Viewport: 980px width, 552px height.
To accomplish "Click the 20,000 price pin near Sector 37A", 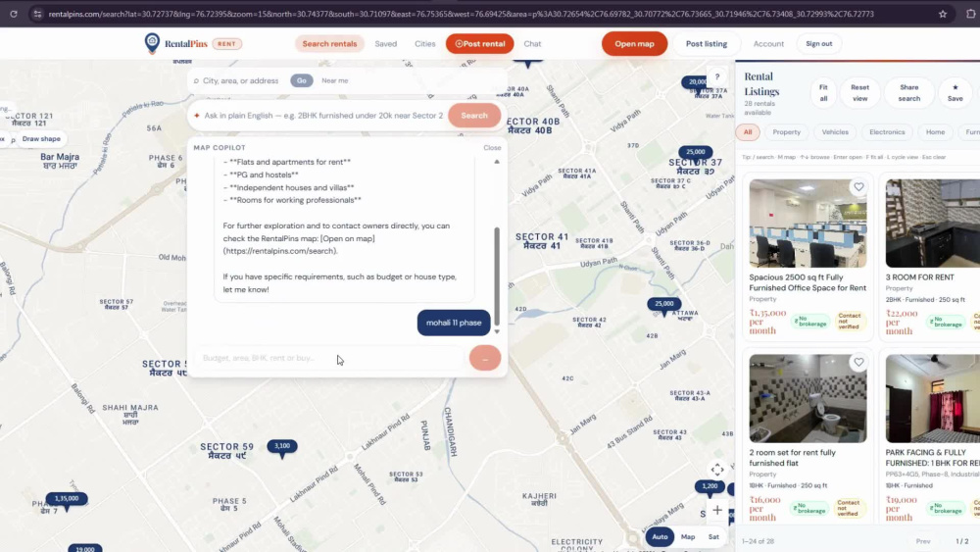I will pyautogui.click(x=695, y=82).
